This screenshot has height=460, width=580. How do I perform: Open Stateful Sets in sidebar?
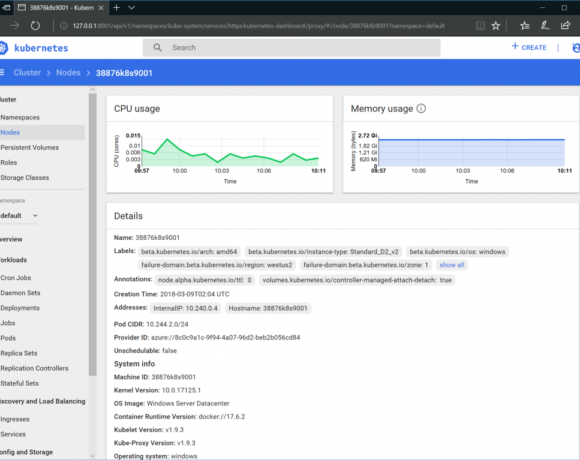click(x=19, y=383)
